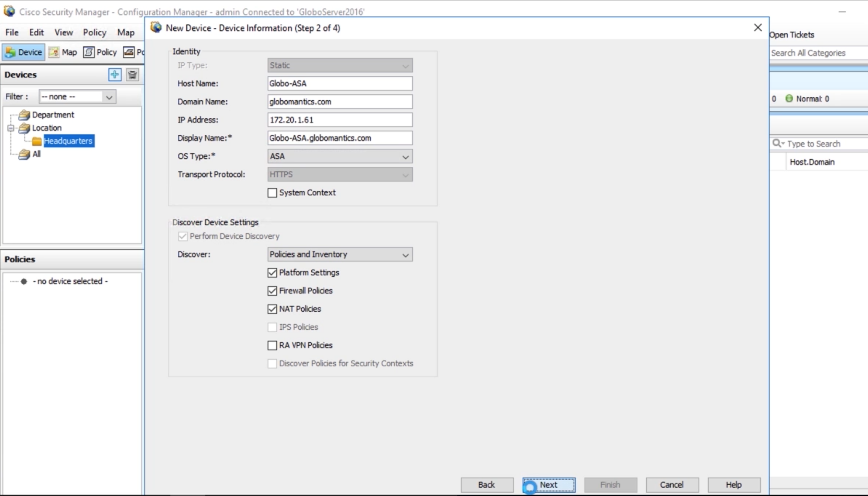Open the View menu
The width and height of the screenshot is (868, 496).
tap(64, 32)
